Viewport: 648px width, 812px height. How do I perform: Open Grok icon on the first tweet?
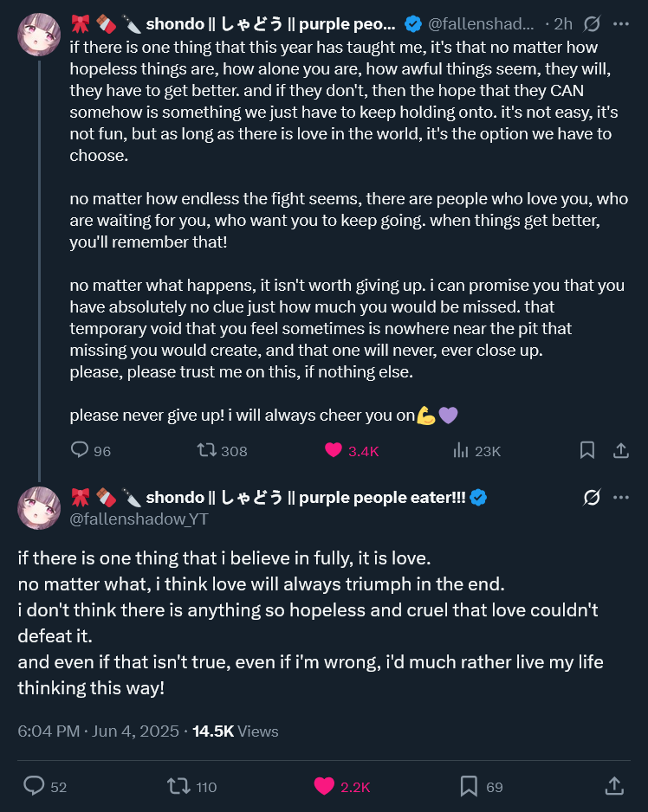(593, 24)
